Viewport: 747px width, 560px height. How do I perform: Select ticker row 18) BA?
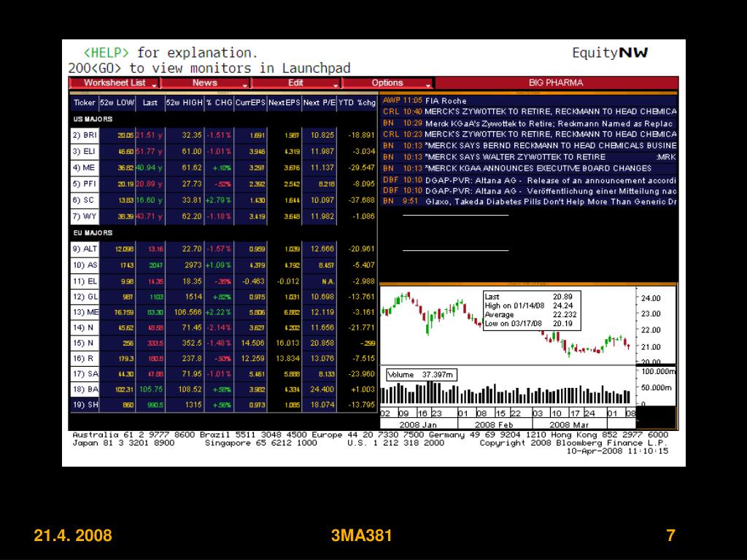point(85,389)
